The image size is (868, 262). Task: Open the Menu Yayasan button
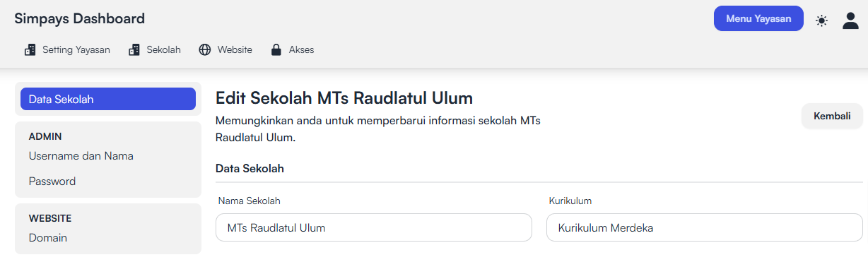pos(758,18)
